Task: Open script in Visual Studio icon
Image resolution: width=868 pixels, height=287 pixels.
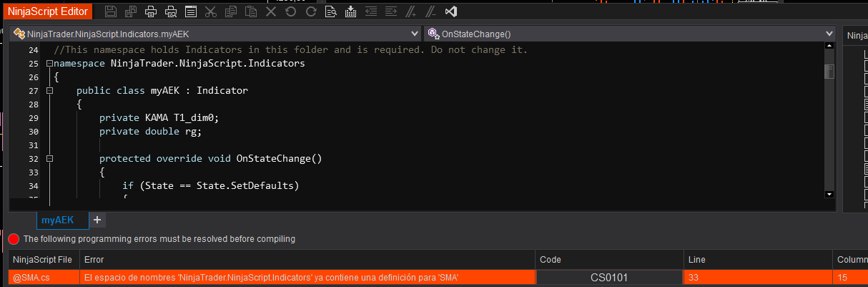Action: click(x=450, y=11)
